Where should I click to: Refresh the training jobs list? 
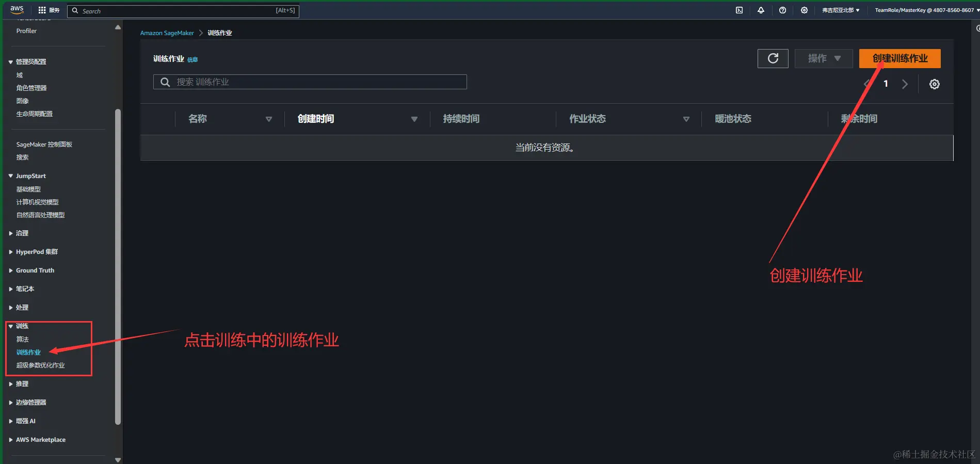[x=773, y=58]
